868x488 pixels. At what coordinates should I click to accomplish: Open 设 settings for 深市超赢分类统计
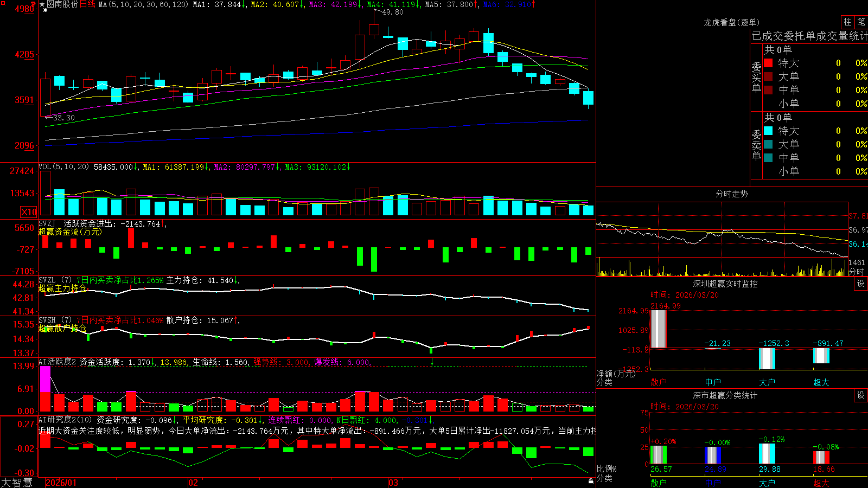(861, 395)
